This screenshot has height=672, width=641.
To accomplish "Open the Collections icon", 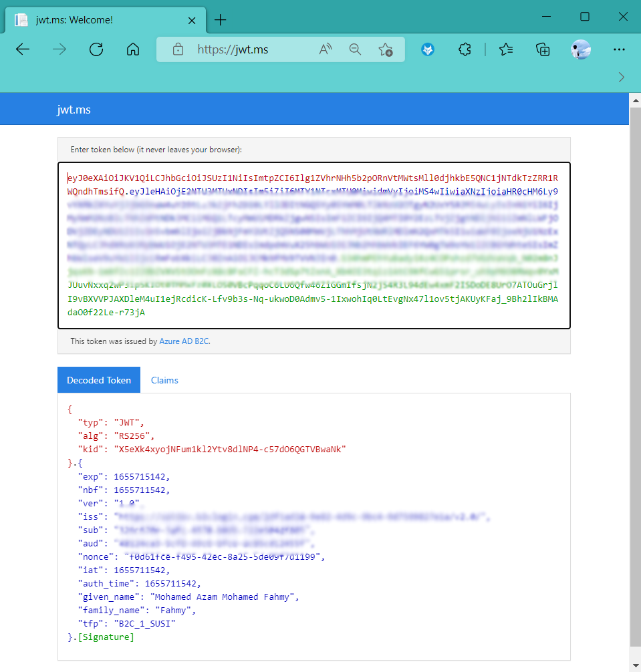I will [x=543, y=49].
